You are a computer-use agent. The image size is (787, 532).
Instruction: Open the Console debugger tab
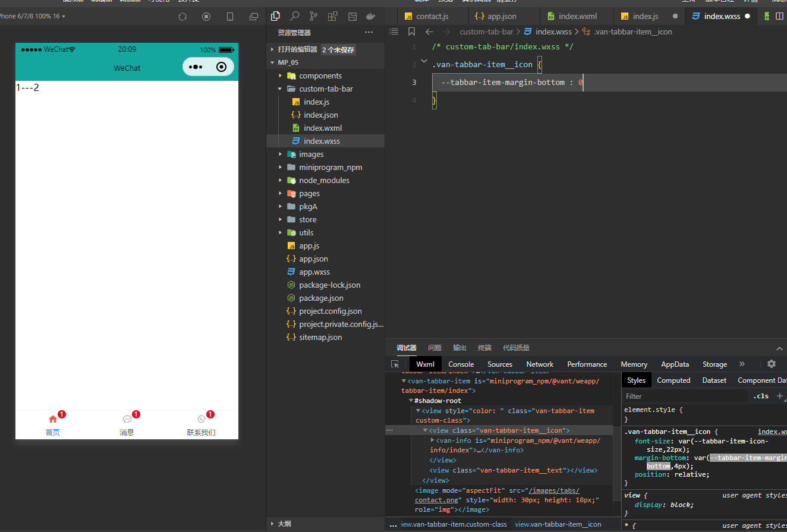pos(461,364)
